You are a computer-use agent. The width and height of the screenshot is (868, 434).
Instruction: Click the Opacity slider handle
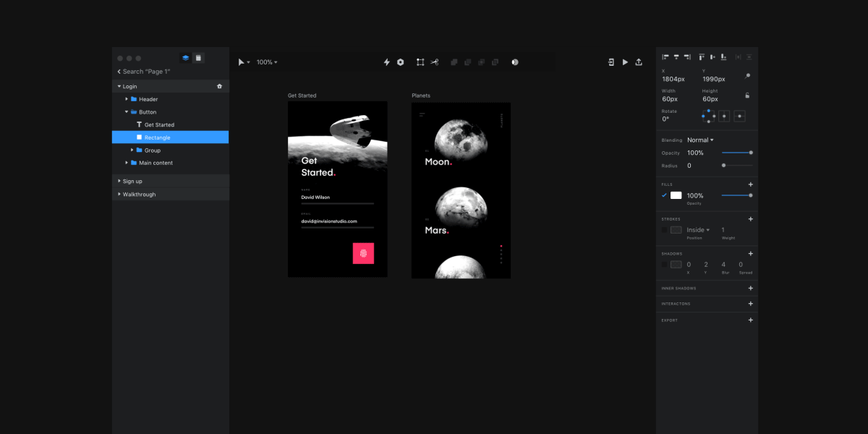tap(751, 153)
